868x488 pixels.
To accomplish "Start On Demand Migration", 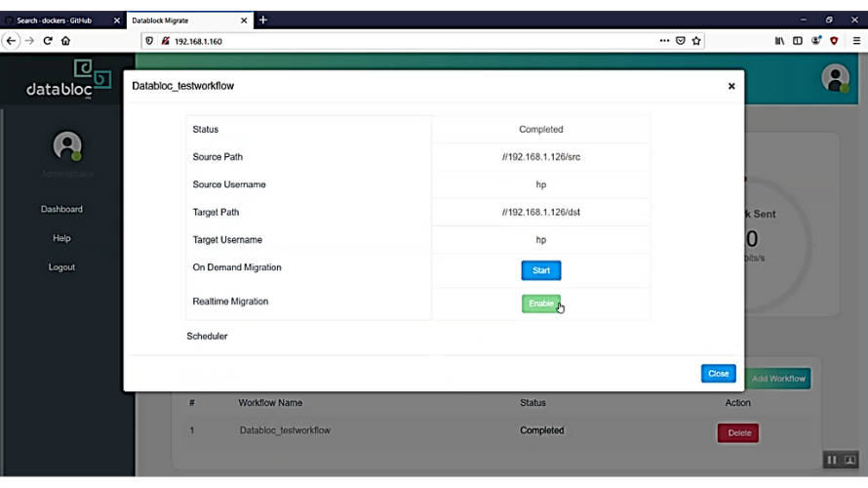I will point(541,270).
